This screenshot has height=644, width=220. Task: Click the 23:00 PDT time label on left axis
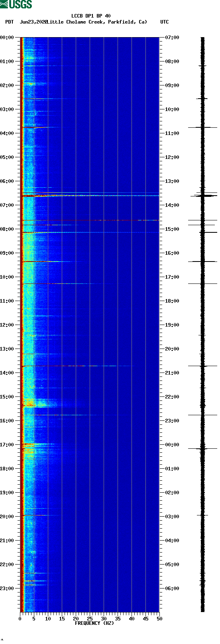(7, 589)
